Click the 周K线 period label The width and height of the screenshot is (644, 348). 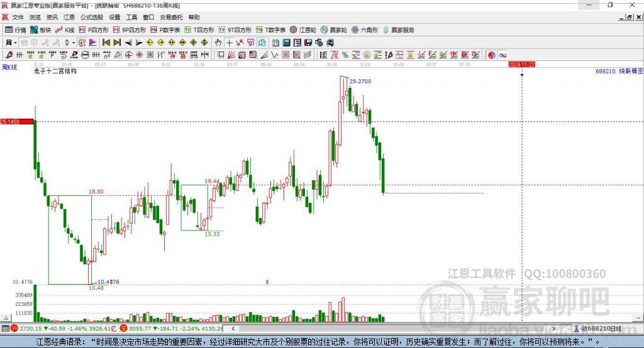coord(9,67)
